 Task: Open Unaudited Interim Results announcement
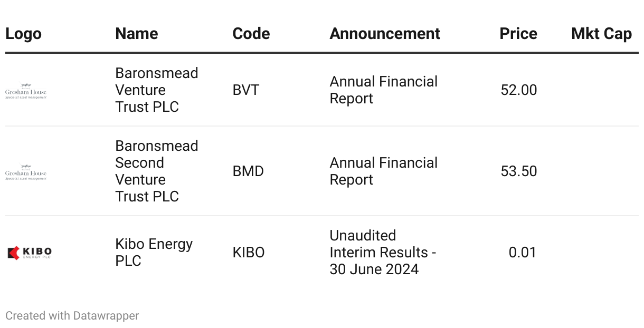click(382, 253)
